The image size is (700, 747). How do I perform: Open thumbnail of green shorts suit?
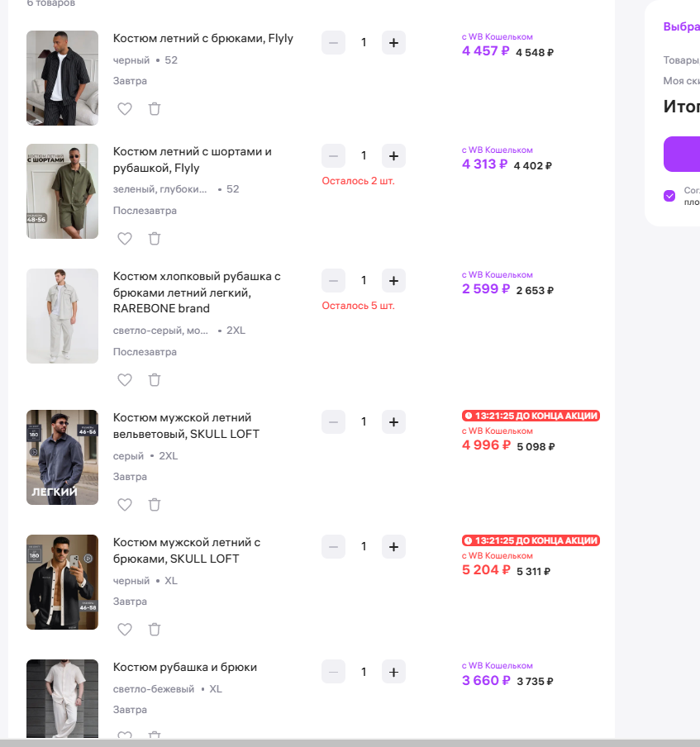62,191
